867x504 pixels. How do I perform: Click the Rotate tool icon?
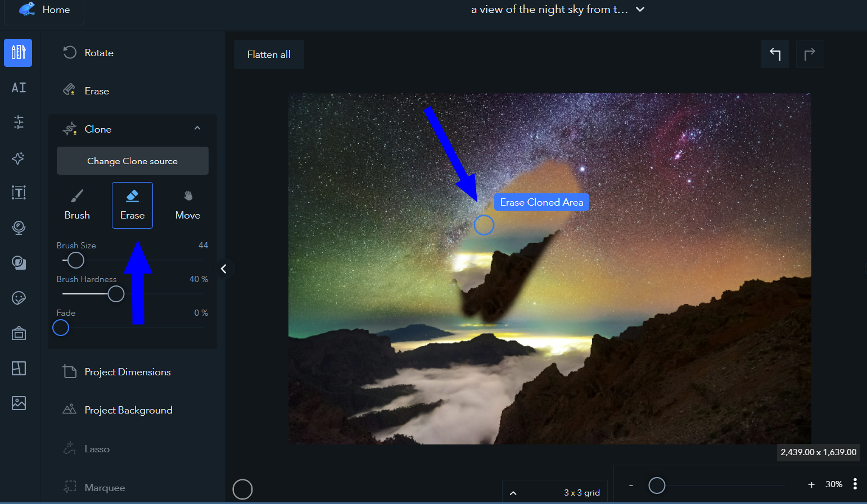[70, 53]
